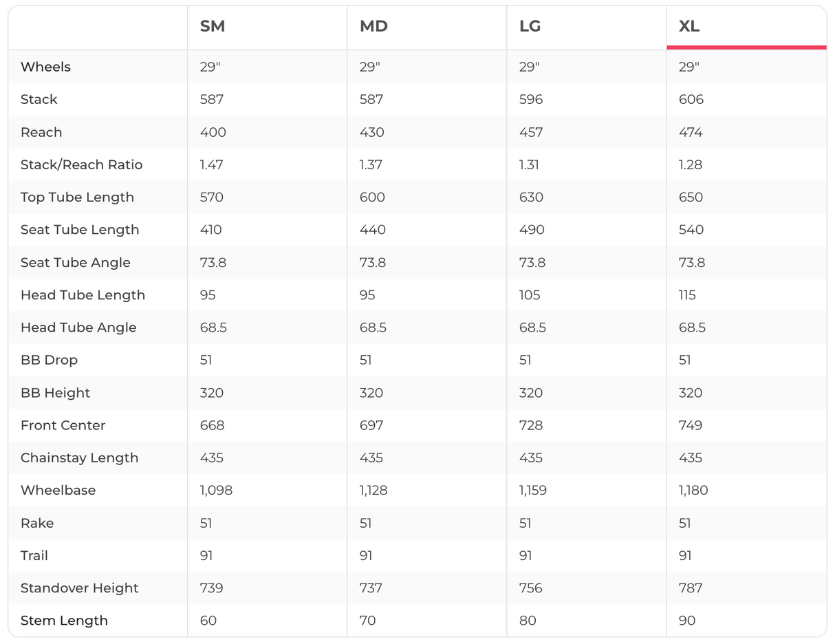
Task: Select the Stack/Reach Ratio row label
Action: [81, 164]
